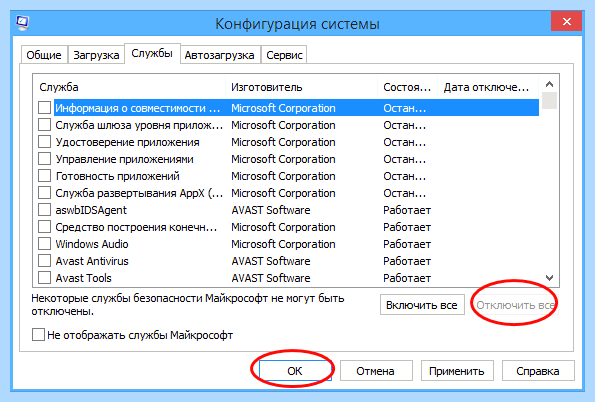Select the Avast Tools service name
595x402 pixels.
pos(83,278)
